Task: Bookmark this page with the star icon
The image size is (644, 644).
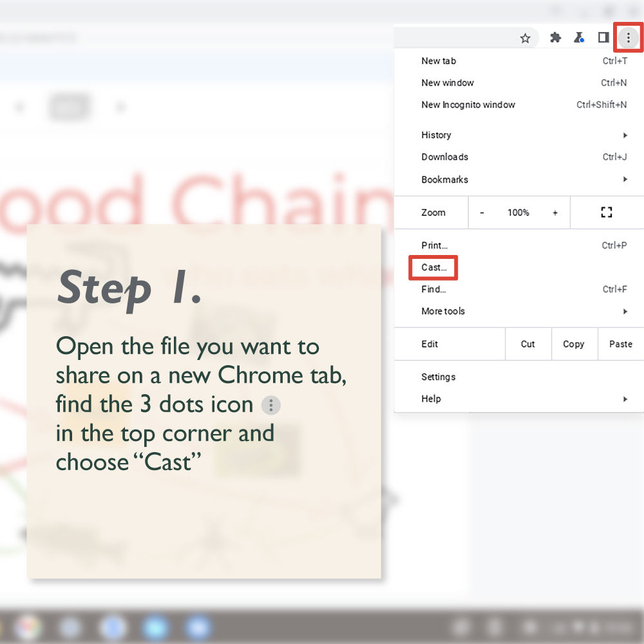Action: click(x=525, y=38)
